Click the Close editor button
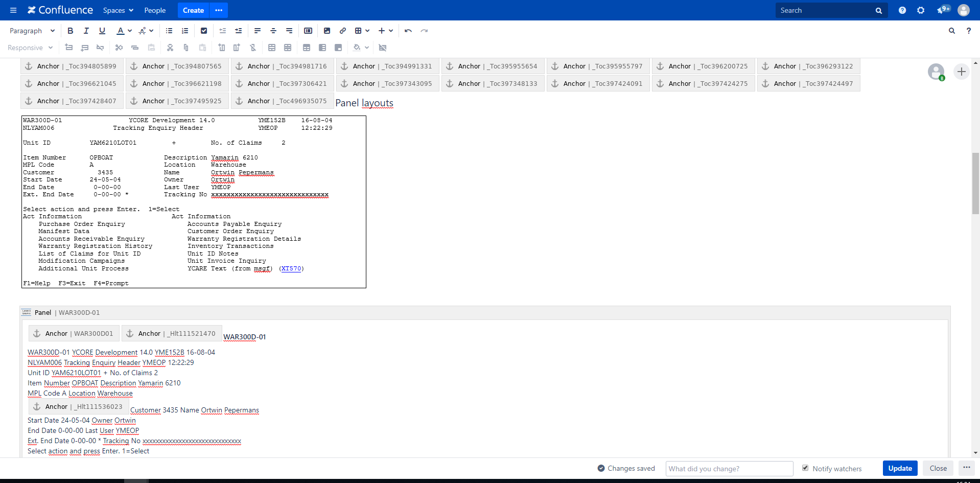The width and height of the screenshot is (980, 483). pos(938,468)
